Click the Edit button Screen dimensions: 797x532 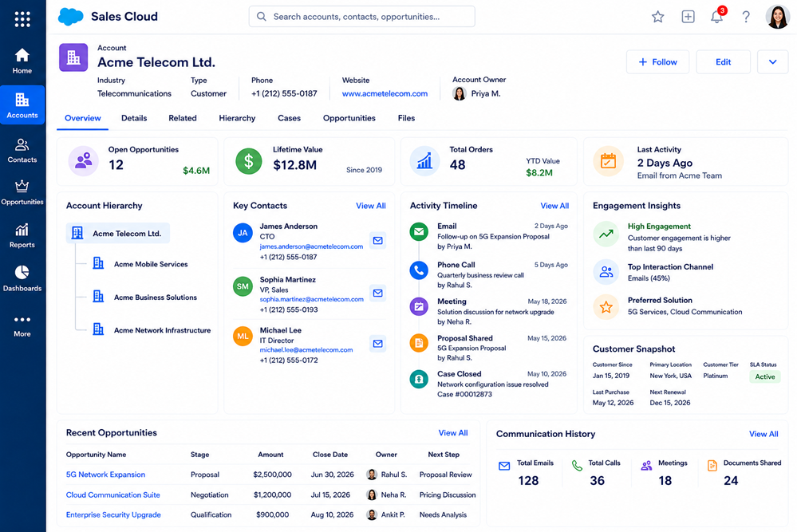[724, 62]
